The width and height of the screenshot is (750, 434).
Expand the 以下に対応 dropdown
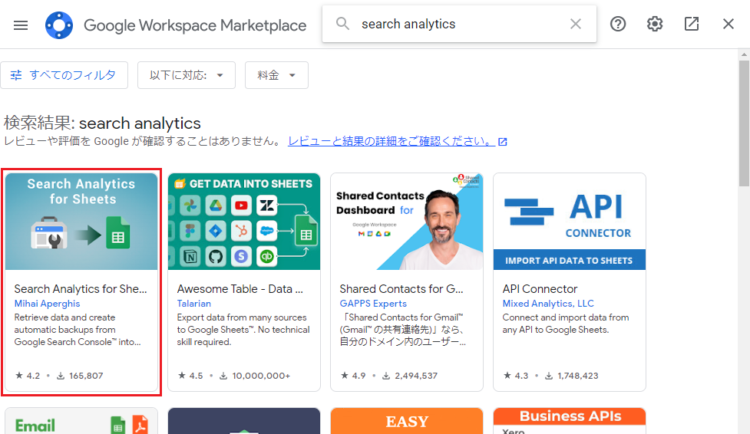coord(187,75)
